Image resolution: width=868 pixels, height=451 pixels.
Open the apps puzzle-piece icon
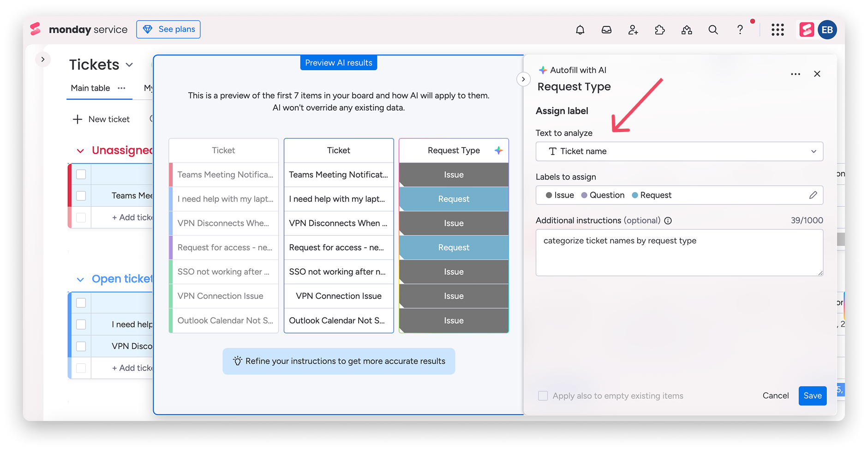click(x=660, y=30)
